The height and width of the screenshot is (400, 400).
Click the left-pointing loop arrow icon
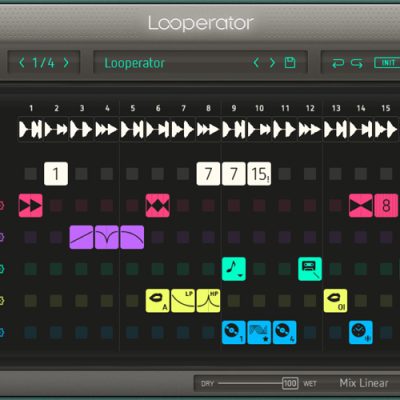[338, 63]
